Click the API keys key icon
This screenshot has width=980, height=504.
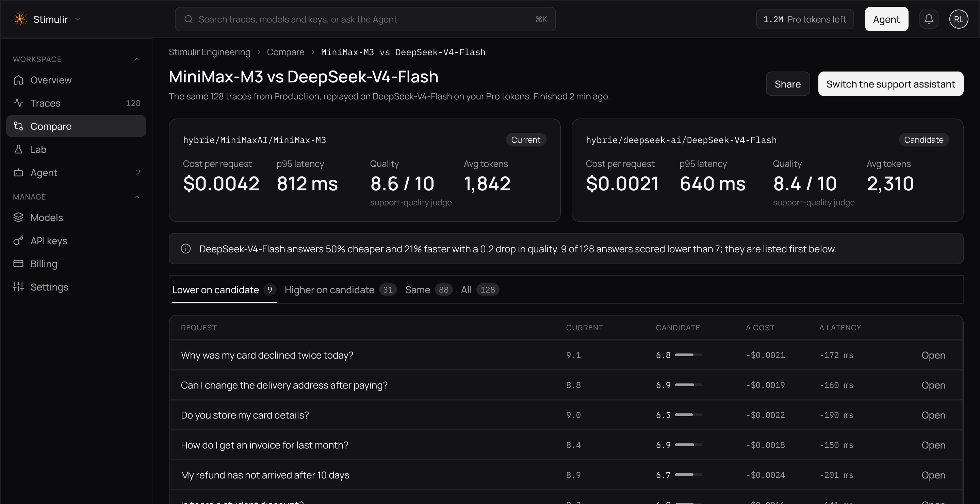18,240
